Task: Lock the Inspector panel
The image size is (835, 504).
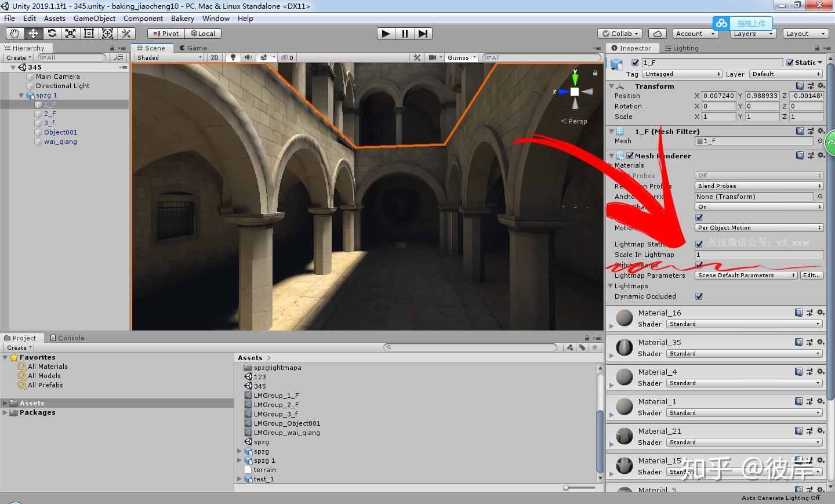Action: coord(817,48)
